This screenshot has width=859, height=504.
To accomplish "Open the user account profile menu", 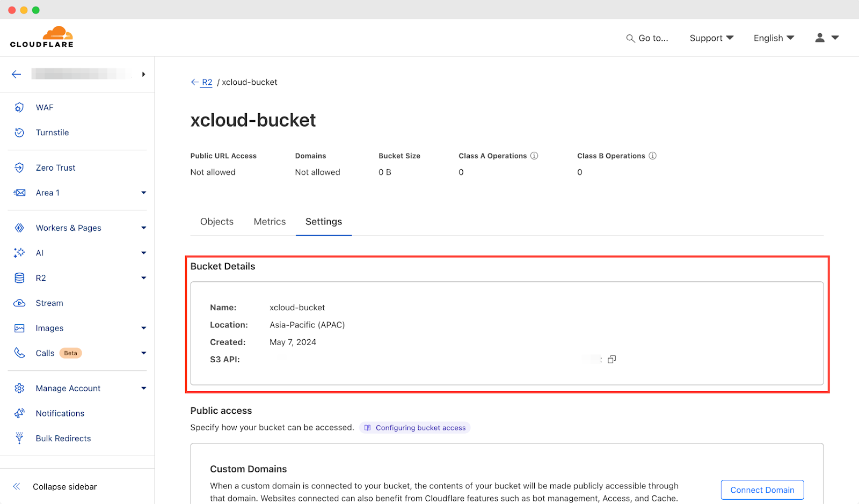I will tap(827, 38).
